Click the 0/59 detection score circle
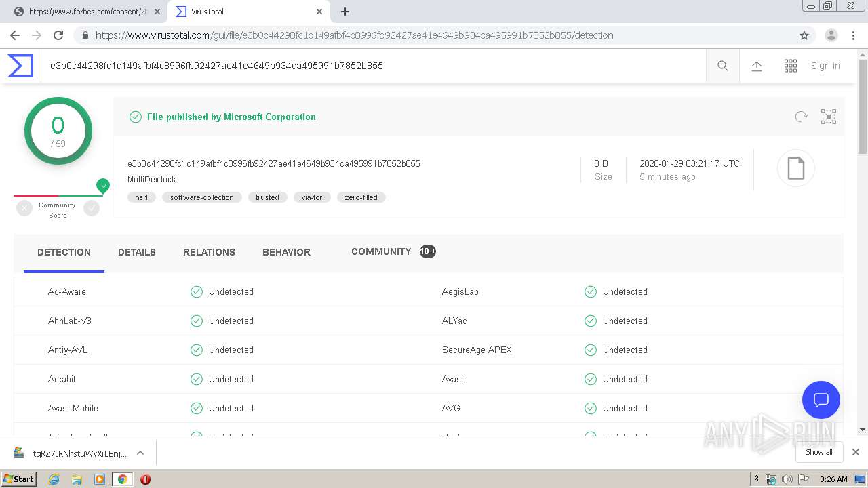 58,131
